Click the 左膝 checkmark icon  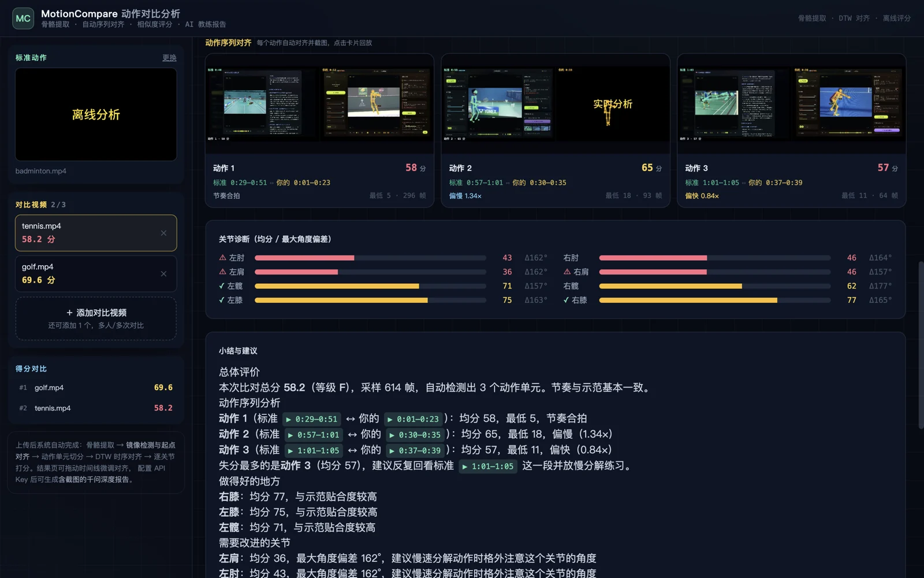tap(222, 300)
